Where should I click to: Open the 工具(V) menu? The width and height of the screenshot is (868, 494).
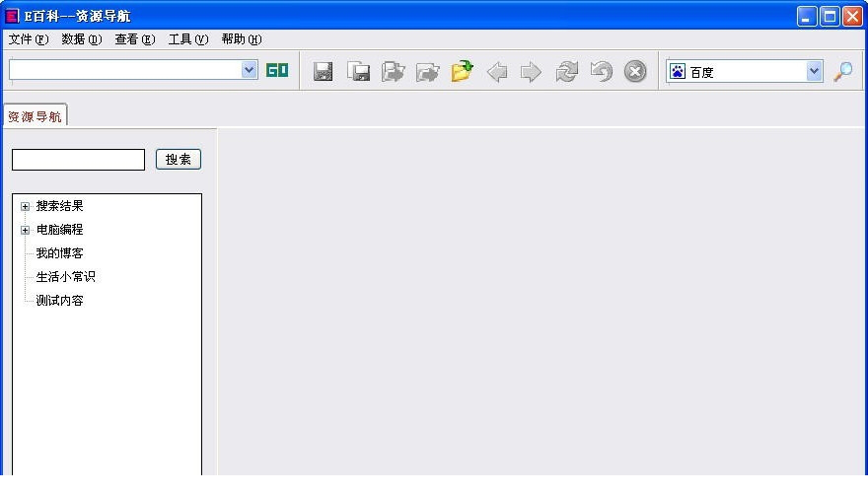pos(188,39)
